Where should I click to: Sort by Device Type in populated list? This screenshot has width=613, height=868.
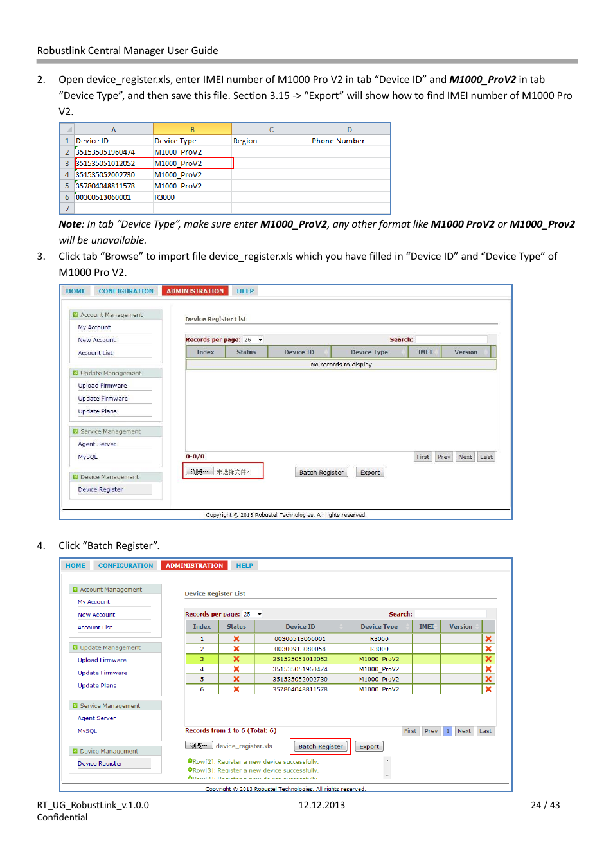point(379,626)
